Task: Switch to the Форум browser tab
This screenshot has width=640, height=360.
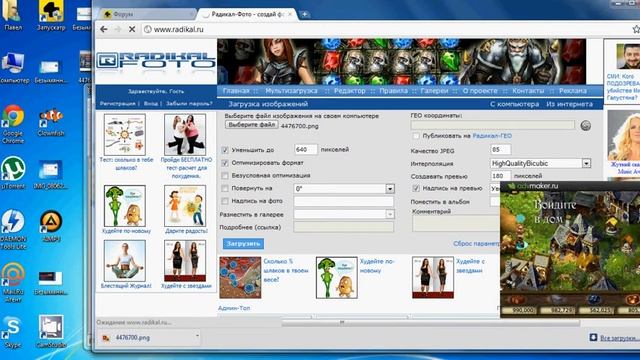Action: point(148,14)
